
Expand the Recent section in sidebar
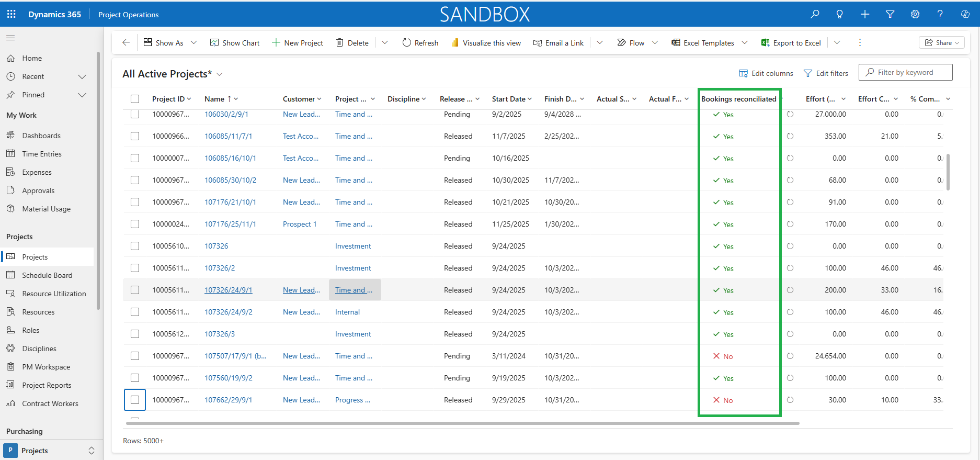pos(82,76)
